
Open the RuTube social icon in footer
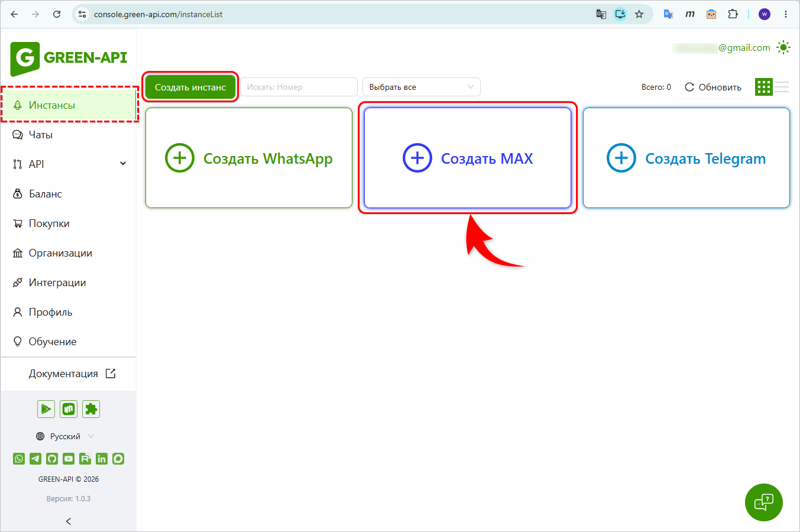point(85,459)
